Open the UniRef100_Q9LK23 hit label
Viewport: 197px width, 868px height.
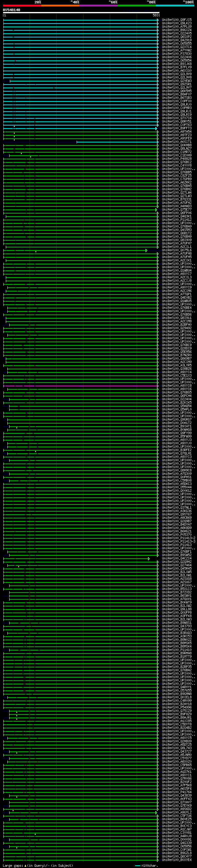coord(177,23)
